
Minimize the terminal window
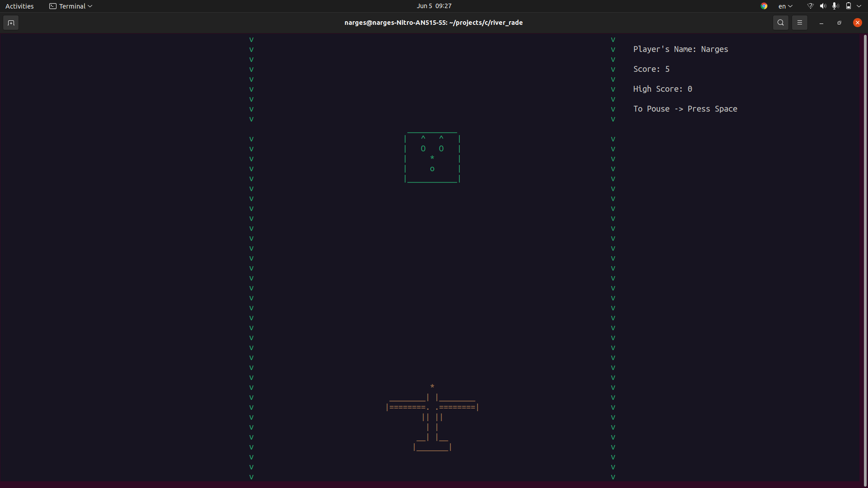821,23
